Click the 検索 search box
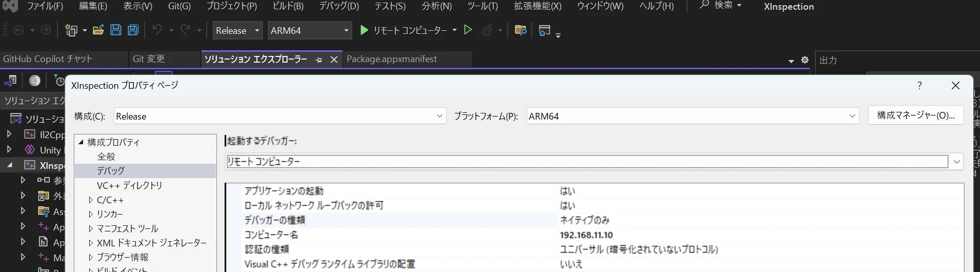 point(721,5)
